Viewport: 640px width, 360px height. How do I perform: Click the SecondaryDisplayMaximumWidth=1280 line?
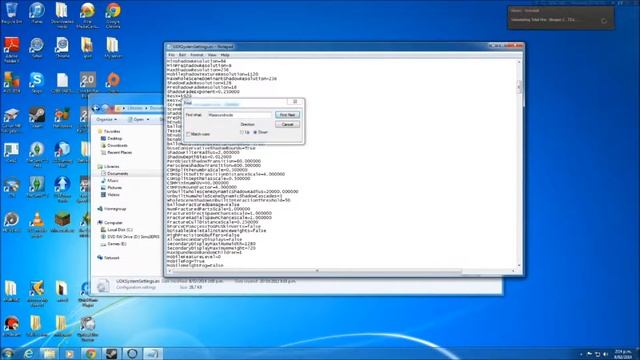pyautogui.click(x=211, y=244)
